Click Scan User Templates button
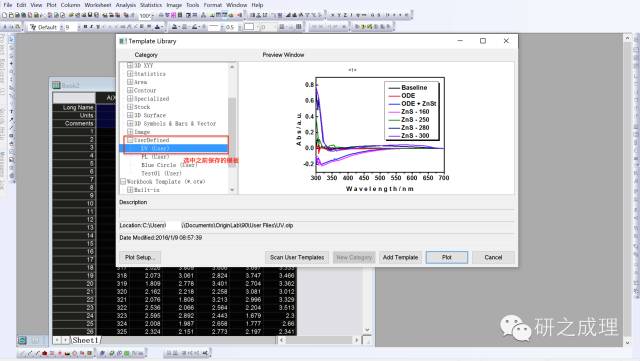Screen dimensions: 640x361 pos(297,257)
